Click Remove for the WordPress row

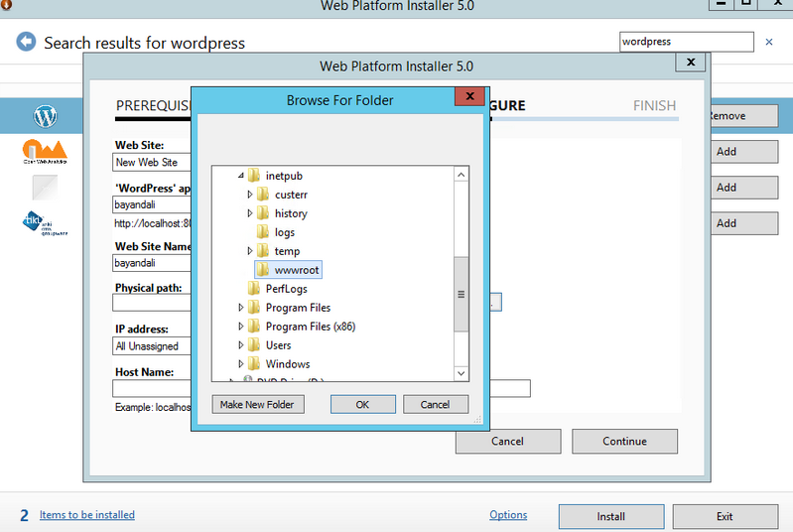744,116
